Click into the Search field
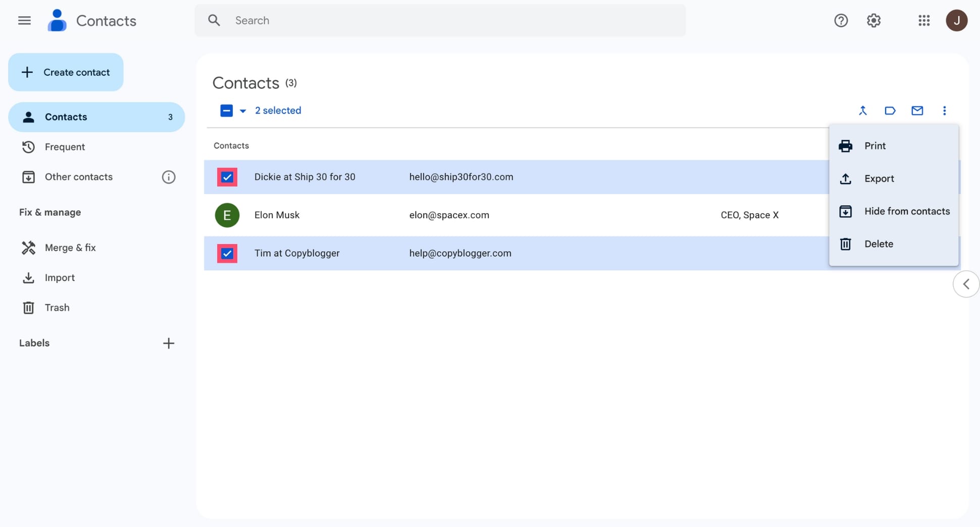The width and height of the screenshot is (980, 527). (440, 20)
